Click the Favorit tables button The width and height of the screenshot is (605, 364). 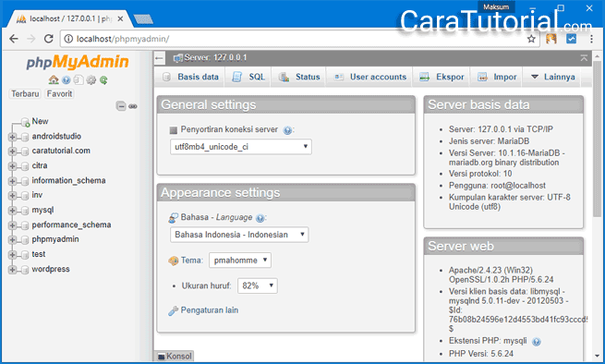point(59,94)
